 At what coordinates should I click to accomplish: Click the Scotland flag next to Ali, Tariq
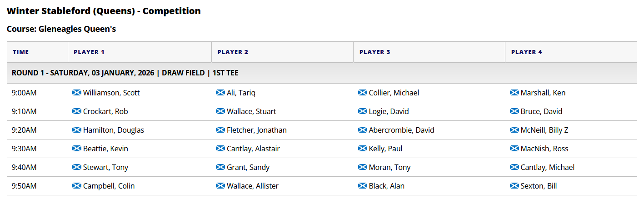point(220,93)
